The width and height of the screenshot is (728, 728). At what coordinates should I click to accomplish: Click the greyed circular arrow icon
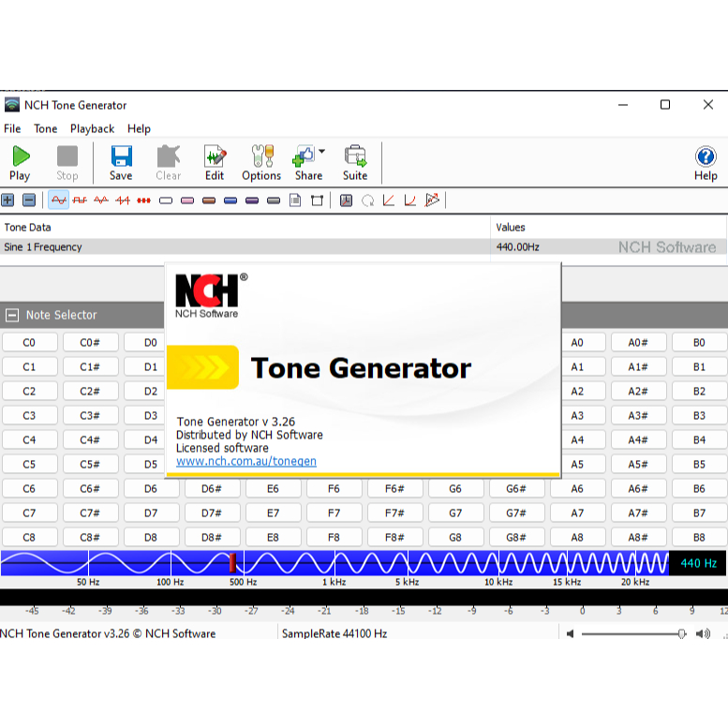pyautogui.click(x=367, y=201)
